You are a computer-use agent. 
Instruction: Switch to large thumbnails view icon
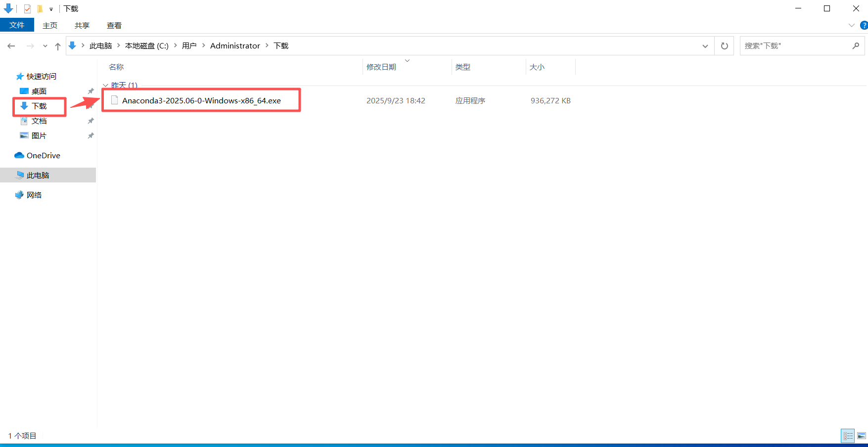(862, 436)
